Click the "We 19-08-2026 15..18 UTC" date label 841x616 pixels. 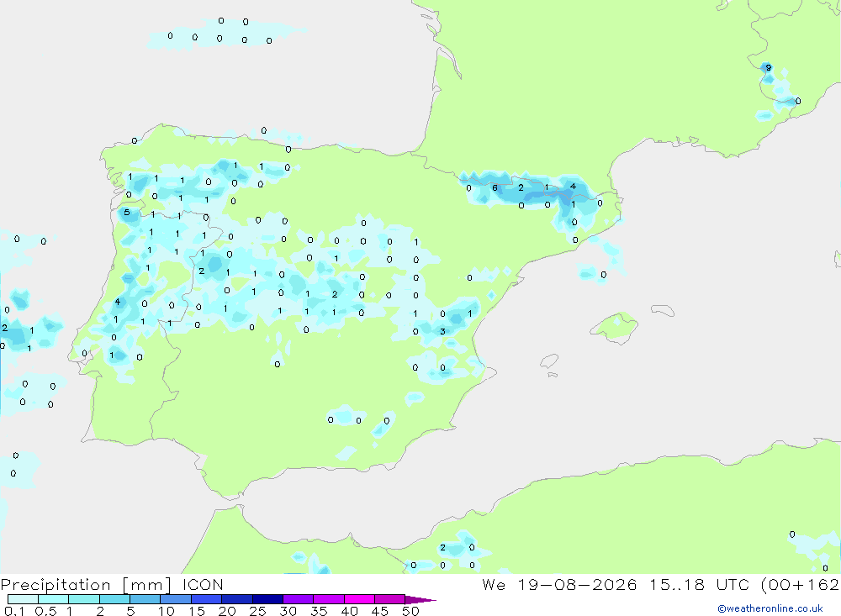(616, 585)
